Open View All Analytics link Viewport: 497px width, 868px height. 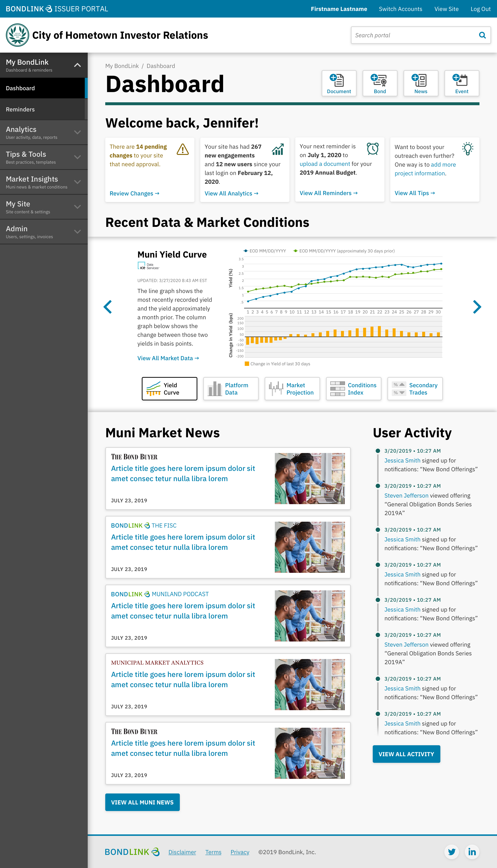231,193
